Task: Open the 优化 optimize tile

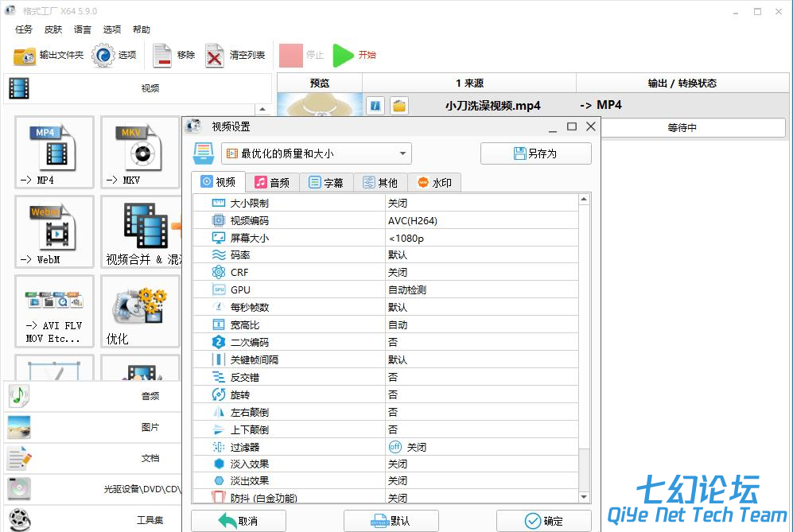Action: tap(140, 311)
